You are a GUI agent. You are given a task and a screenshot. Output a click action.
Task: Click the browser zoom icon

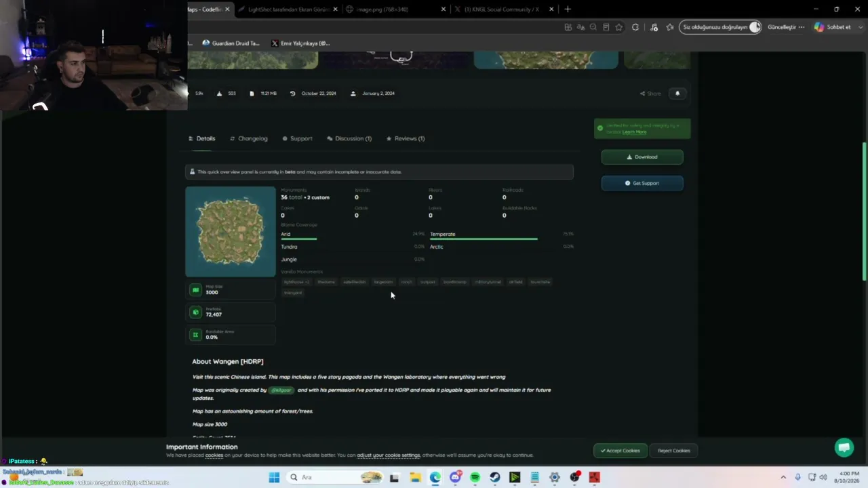pos(593,27)
